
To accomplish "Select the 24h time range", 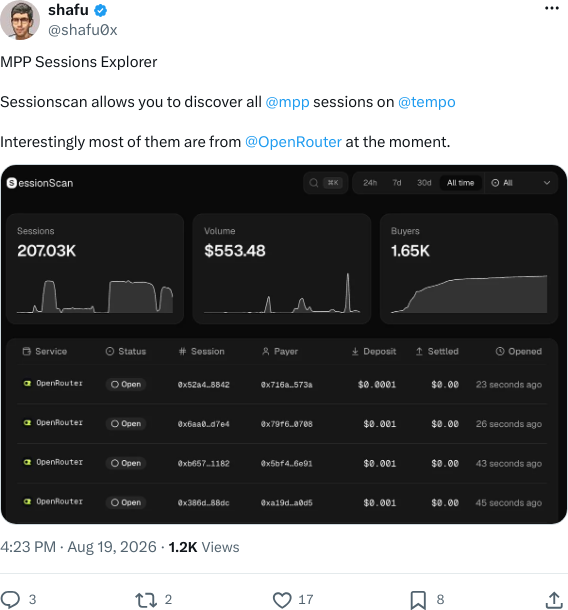I will (370, 183).
